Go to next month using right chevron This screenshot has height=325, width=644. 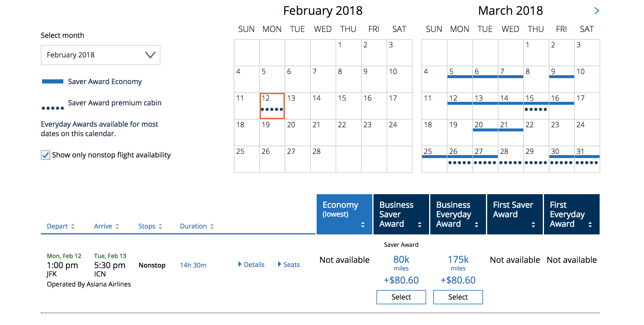point(597,11)
